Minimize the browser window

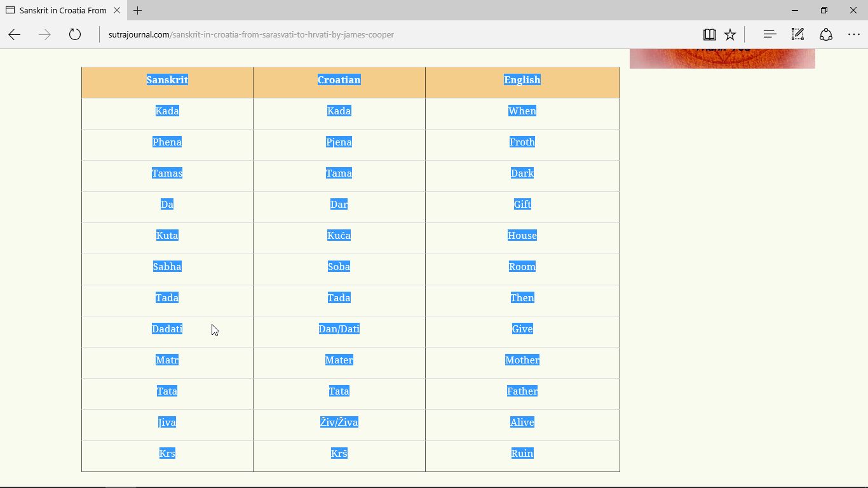795,10
